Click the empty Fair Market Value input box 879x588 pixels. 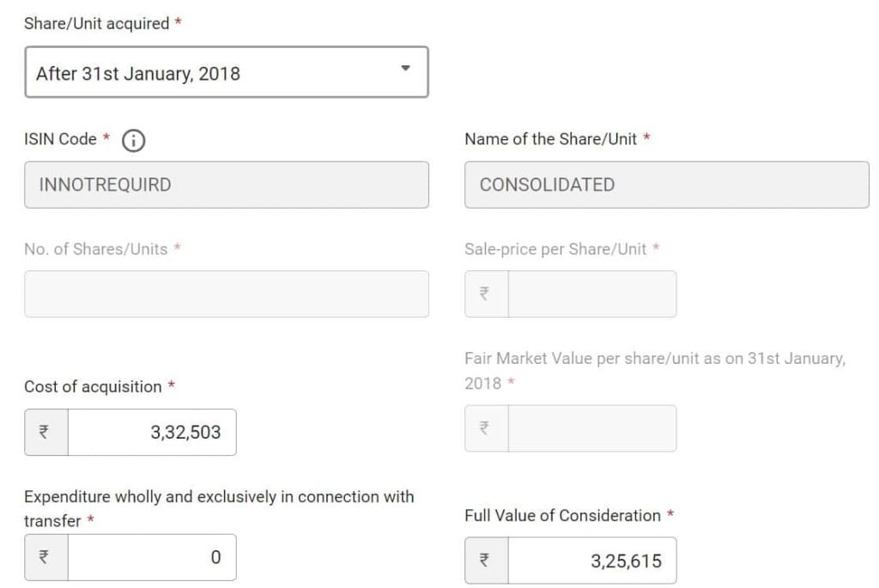[592, 427]
